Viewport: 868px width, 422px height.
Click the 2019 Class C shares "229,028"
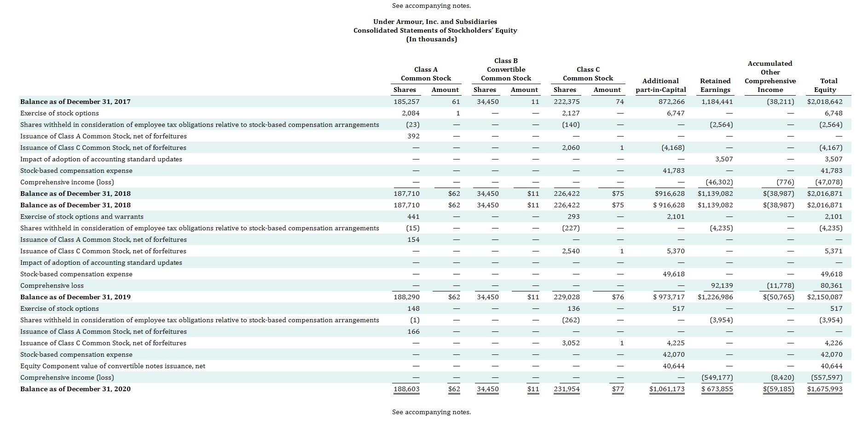(567, 297)
